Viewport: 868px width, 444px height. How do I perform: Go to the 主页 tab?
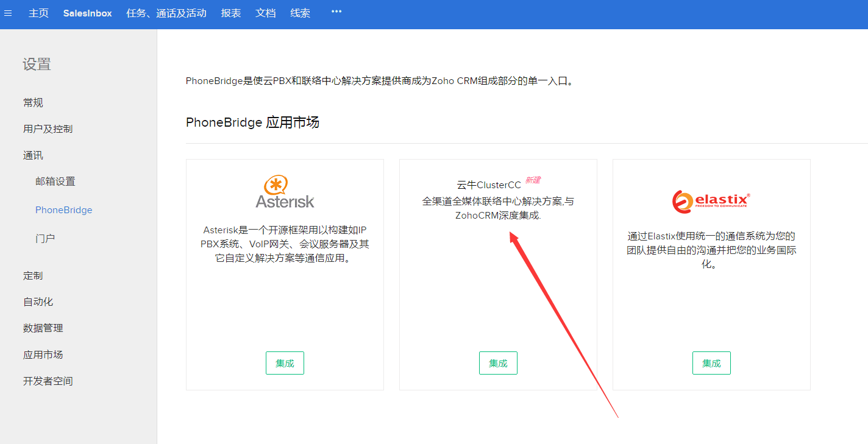[38, 13]
